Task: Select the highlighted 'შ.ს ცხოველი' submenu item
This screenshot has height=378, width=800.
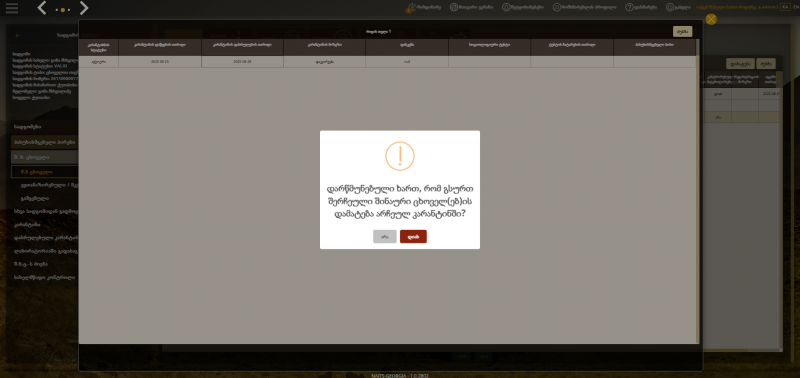Action: pos(44,172)
